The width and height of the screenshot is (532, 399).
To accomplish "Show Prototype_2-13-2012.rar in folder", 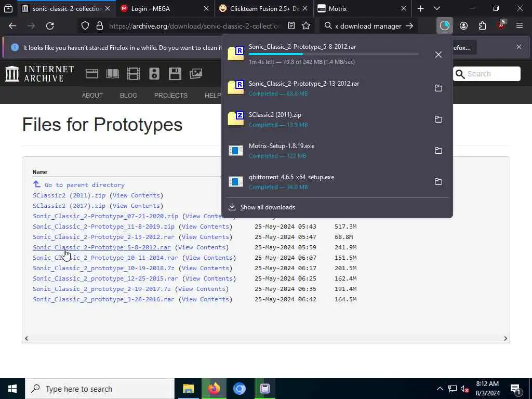I will [438, 88].
